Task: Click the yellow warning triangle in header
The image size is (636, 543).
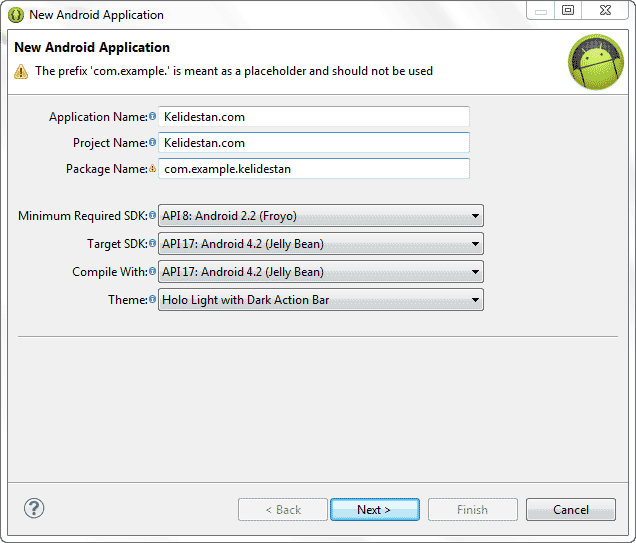Action: (21, 72)
